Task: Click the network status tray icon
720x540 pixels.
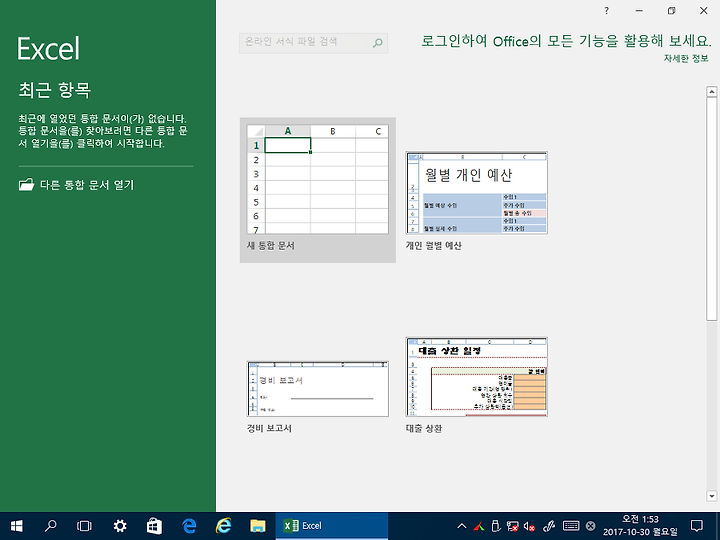Action: tap(512, 526)
